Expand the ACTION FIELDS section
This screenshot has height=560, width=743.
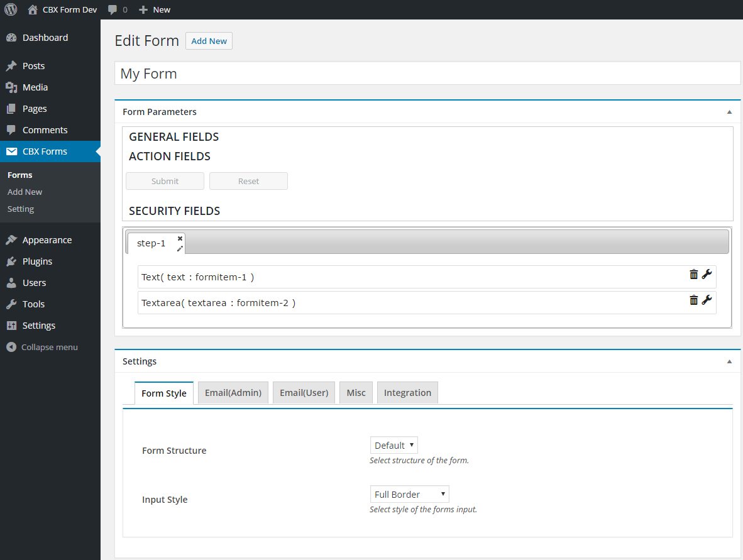tap(170, 156)
